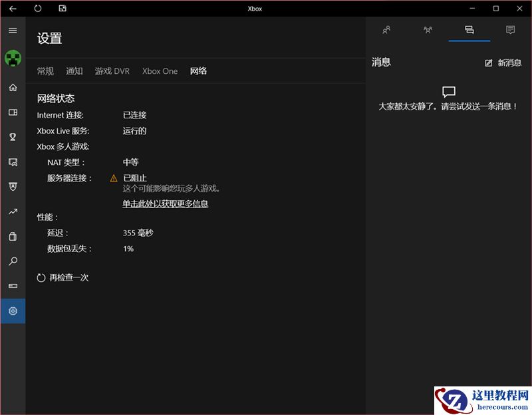
Task: Click the refresh icon in the title bar
Action: pos(38,9)
